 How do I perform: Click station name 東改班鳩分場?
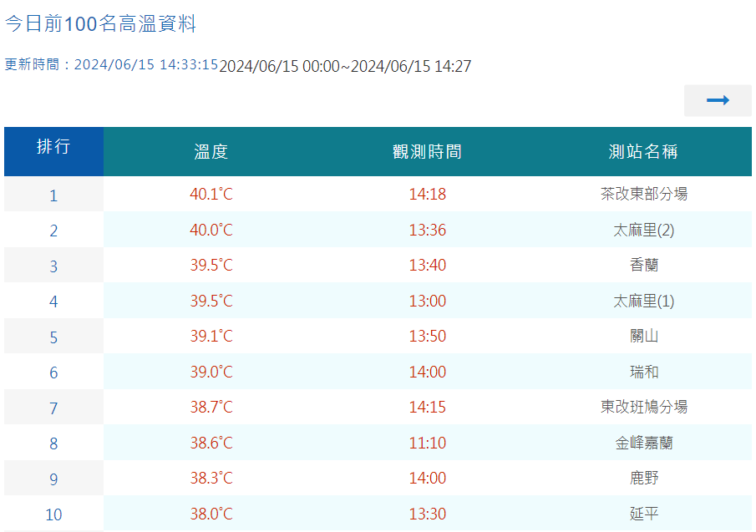[x=644, y=407]
